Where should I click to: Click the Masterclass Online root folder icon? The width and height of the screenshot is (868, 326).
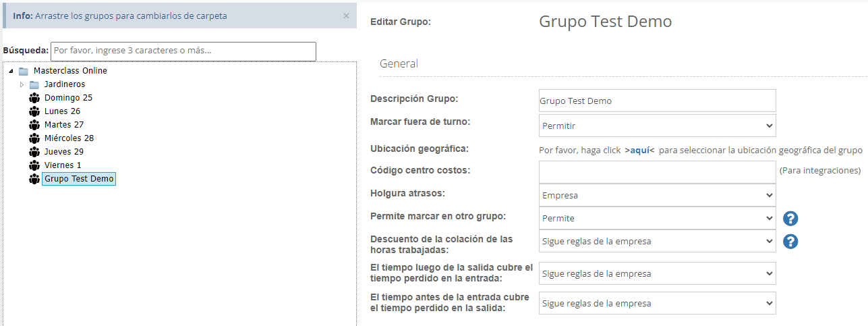[x=24, y=71]
